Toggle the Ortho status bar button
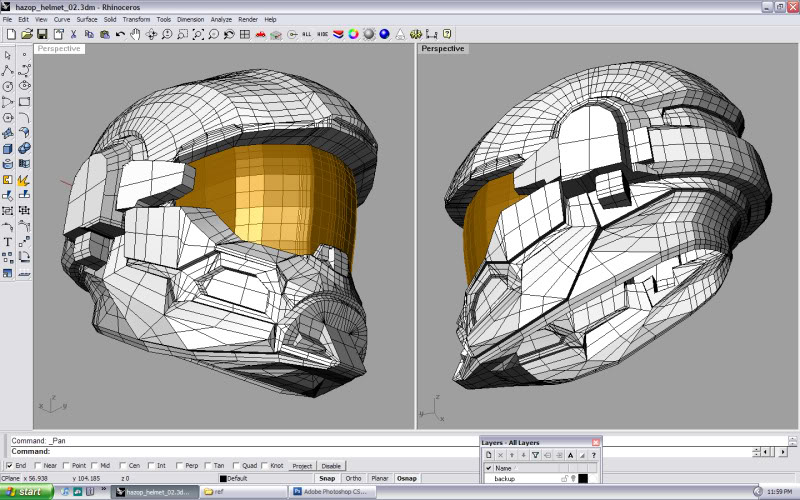 click(353, 479)
